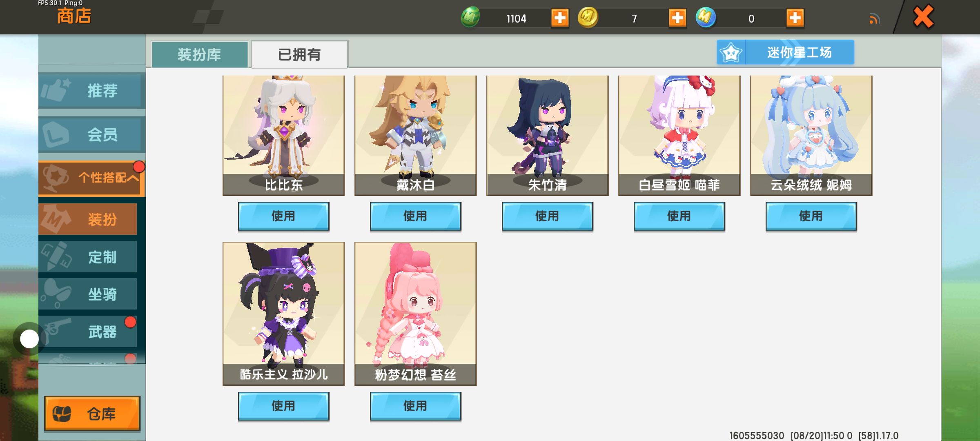The height and width of the screenshot is (441, 980).
Task: Select the 云朵绒绒 妮姆 costume thumbnail
Action: pyautogui.click(x=811, y=136)
